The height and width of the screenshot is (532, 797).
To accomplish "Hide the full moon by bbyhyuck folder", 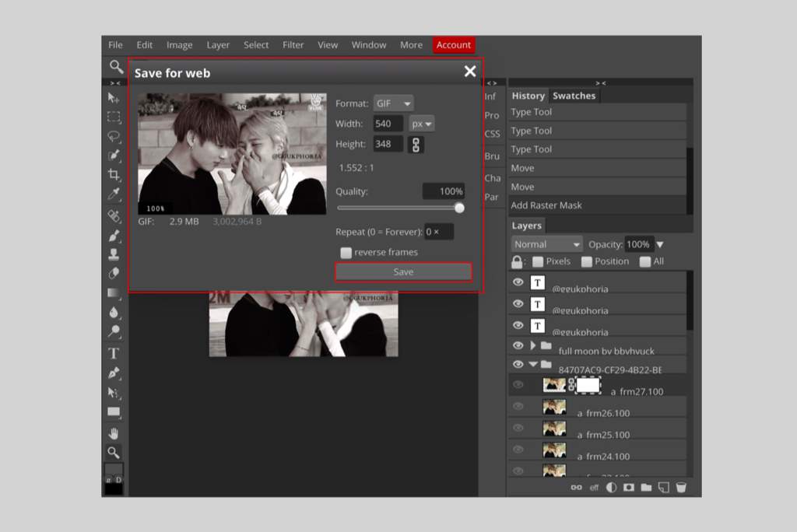I will coord(518,345).
